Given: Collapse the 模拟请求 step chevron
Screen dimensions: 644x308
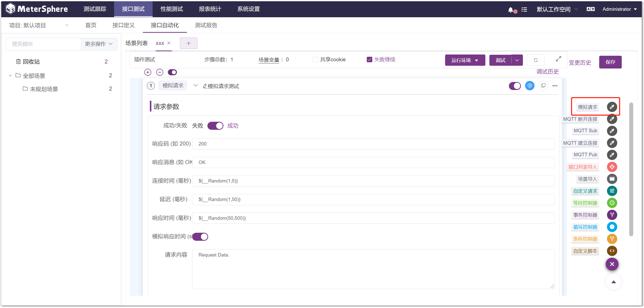Looking at the screenshot, I should click(x=196, y=86).
